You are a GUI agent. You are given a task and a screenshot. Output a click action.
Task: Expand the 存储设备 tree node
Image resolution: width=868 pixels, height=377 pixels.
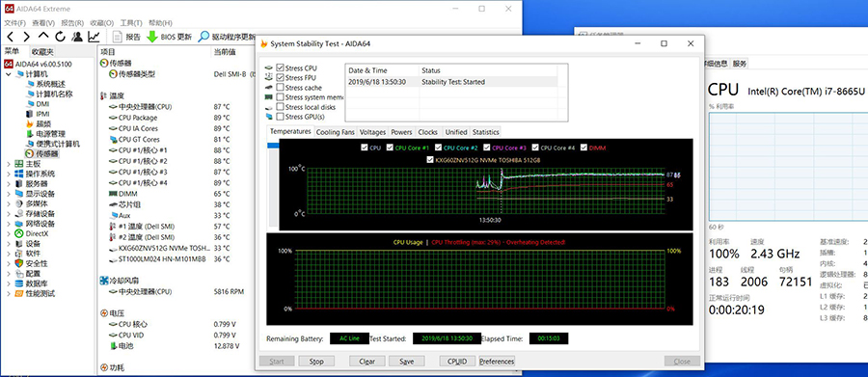coord(9,214)
